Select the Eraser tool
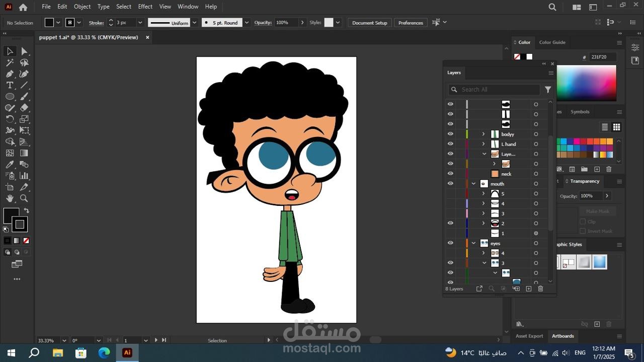The width and height of the screenshot is (644, 362). click(24, 108)
